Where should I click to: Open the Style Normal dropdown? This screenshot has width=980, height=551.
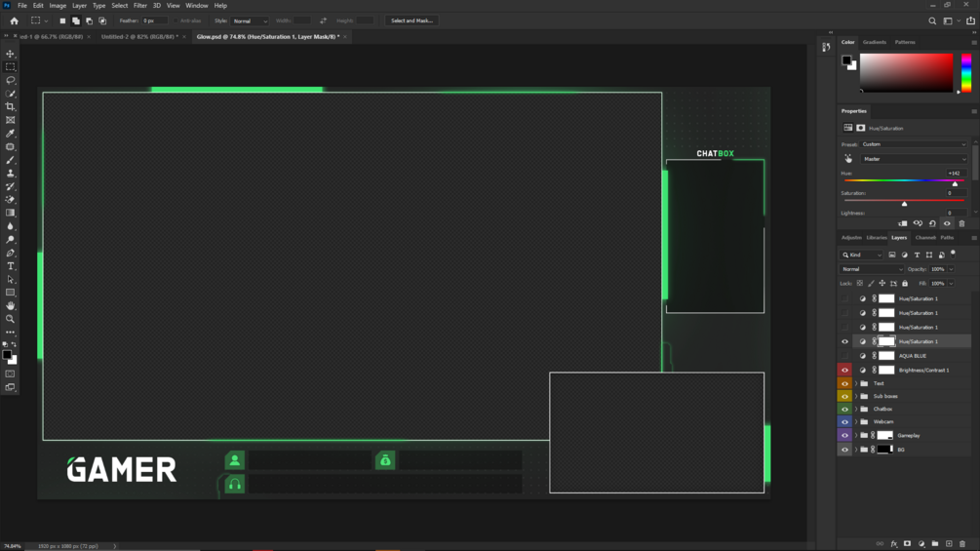tap(250, 20)
